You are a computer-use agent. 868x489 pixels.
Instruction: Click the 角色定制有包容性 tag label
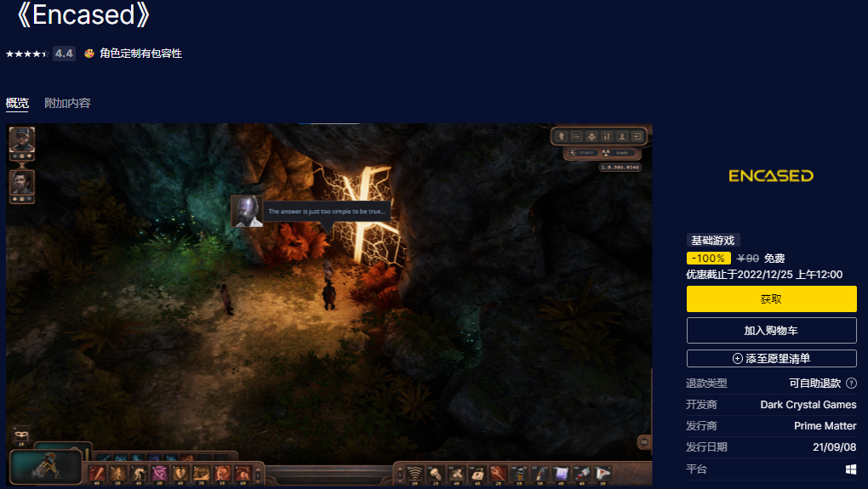point(140,54)
